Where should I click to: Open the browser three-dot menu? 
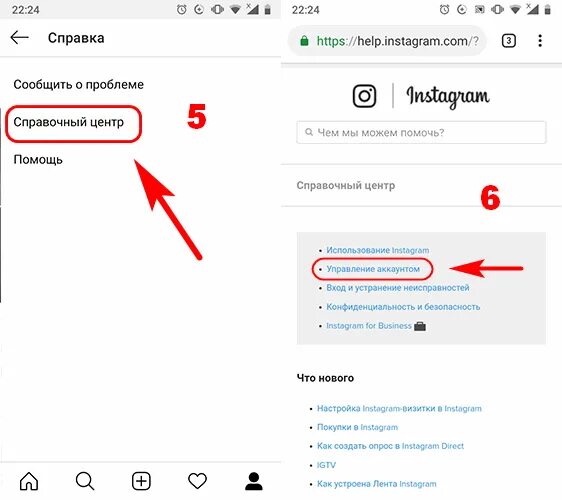tap(540, 41)
